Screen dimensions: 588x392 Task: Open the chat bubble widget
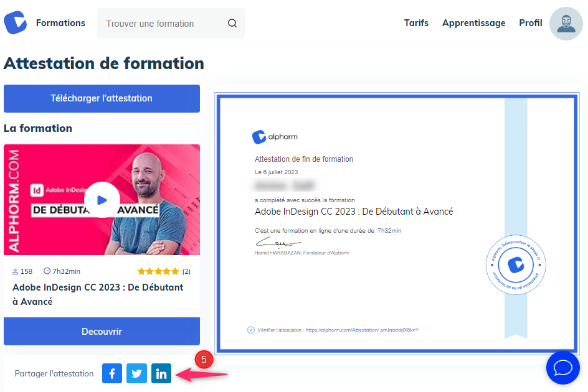tap(563, 368)
